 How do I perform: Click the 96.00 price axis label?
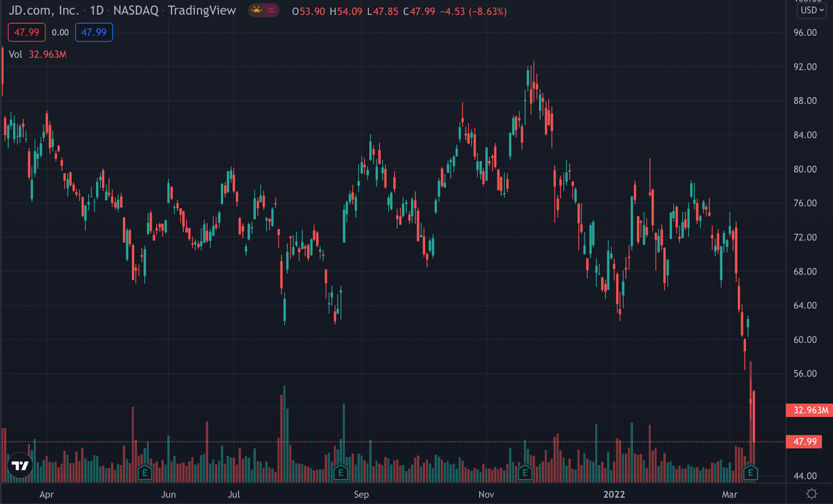(805, 33)
